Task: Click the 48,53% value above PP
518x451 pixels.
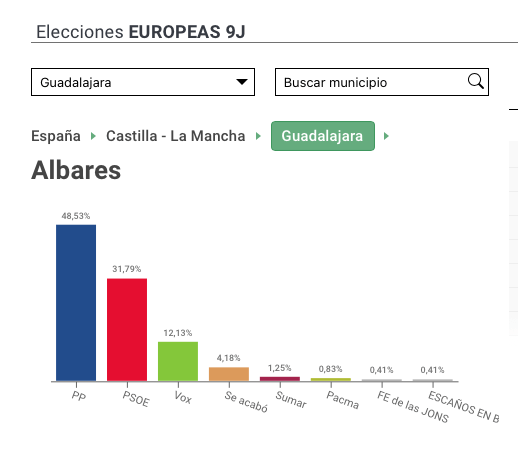Action: point(76,216)
